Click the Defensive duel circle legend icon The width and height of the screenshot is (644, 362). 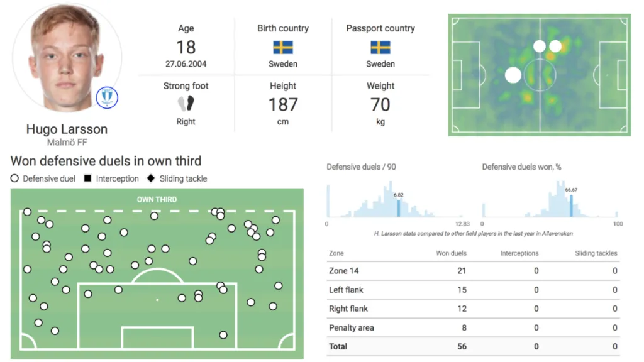pyautogui.click(x=15, y=178)
